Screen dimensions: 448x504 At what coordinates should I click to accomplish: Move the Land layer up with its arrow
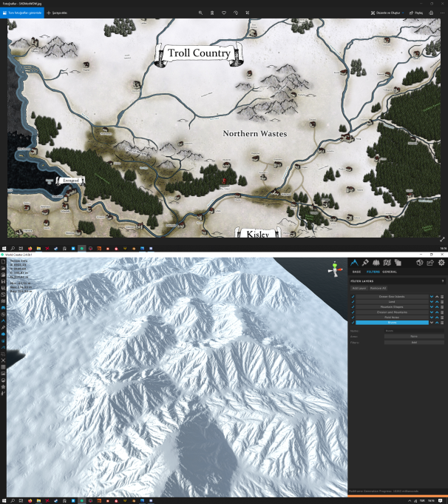point(437,302)
